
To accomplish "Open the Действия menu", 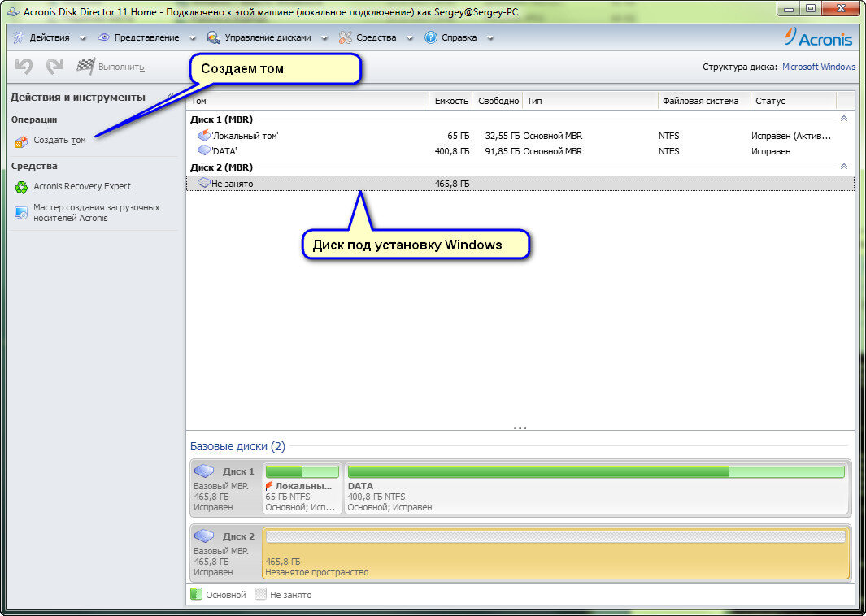I will pyautogui.click(x=50, y=37).
